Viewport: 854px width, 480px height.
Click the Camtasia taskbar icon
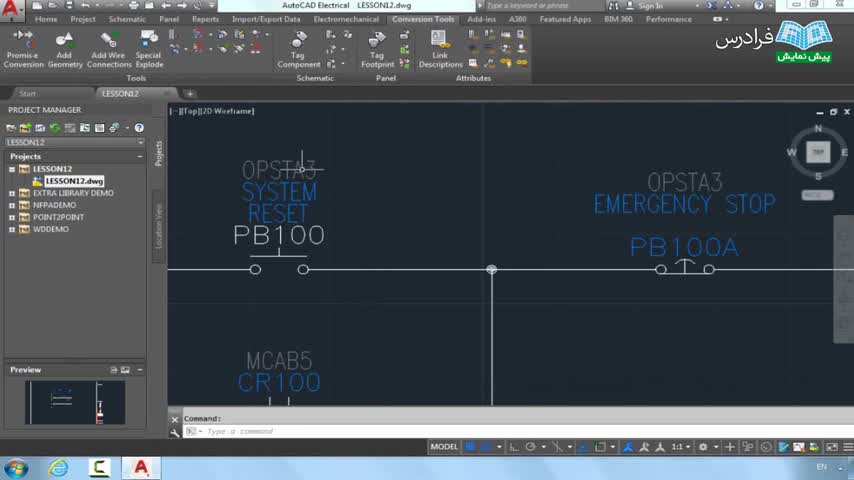click(100, 469)
